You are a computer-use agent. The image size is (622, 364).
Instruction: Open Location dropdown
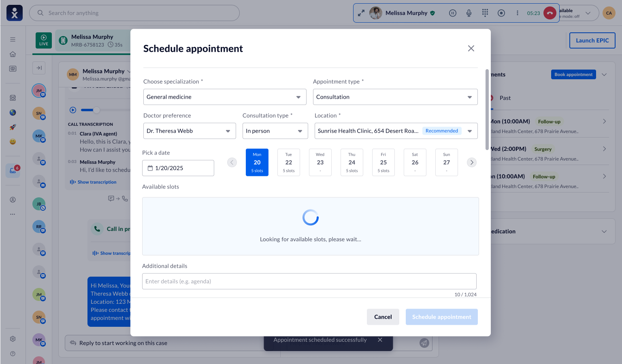(396, 131)
